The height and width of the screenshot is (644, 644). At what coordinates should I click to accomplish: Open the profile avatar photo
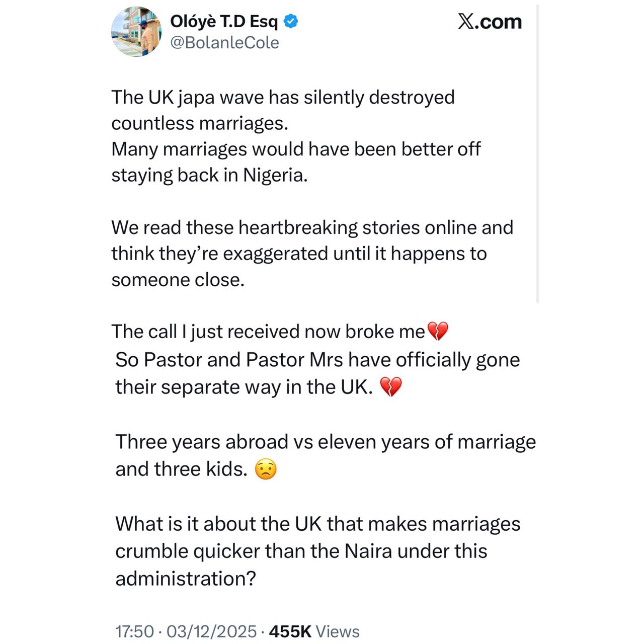click(x=136, y=32)
